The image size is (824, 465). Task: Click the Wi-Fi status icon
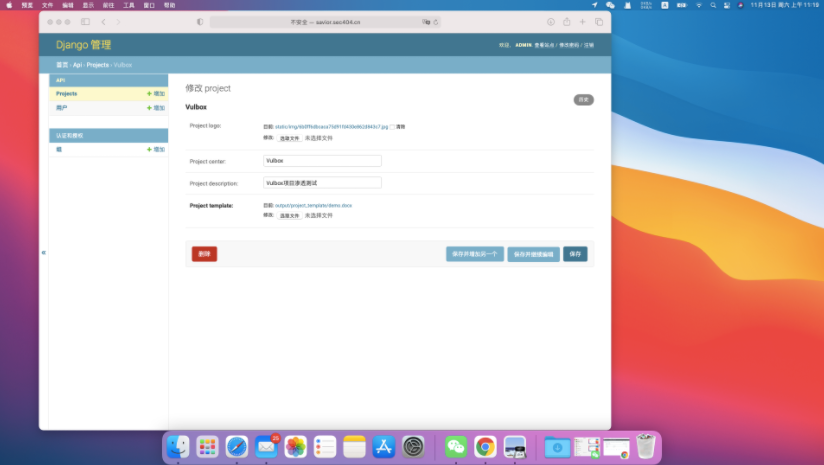[699, 5]
